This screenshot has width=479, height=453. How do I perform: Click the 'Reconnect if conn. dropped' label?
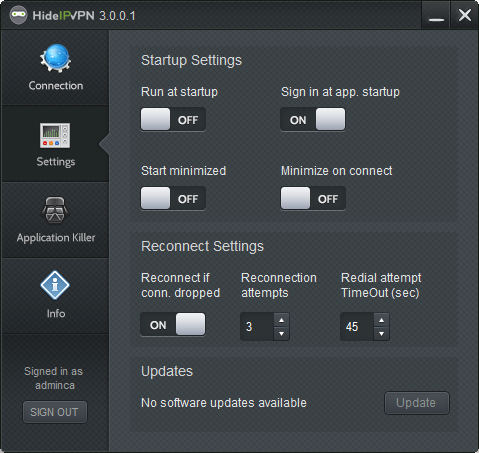[181, 285]
